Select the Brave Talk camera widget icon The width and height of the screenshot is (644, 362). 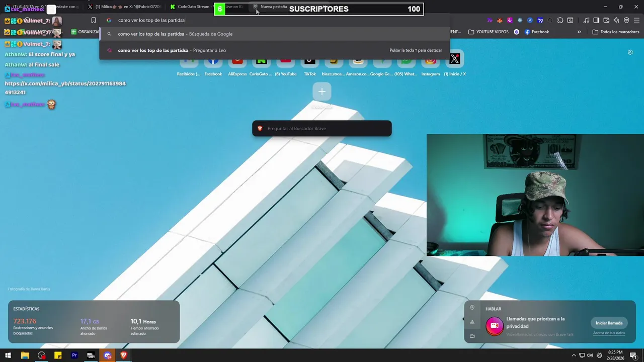[472, 336]
